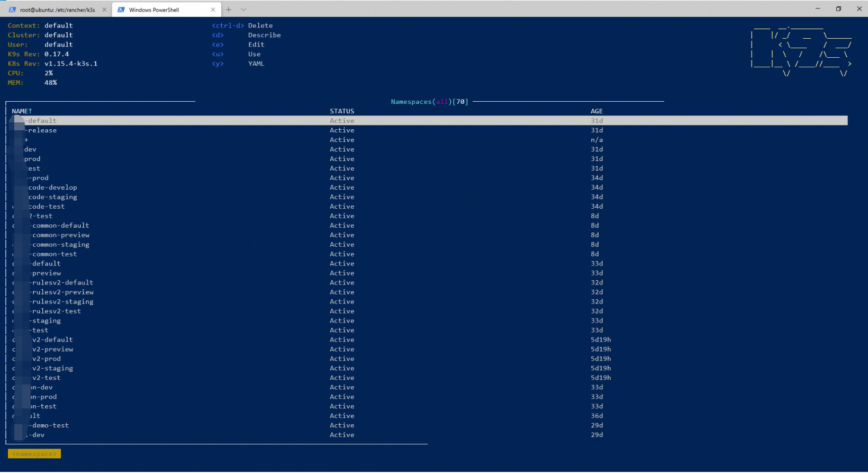Select the code-staging namespace row

coord(429,197)
